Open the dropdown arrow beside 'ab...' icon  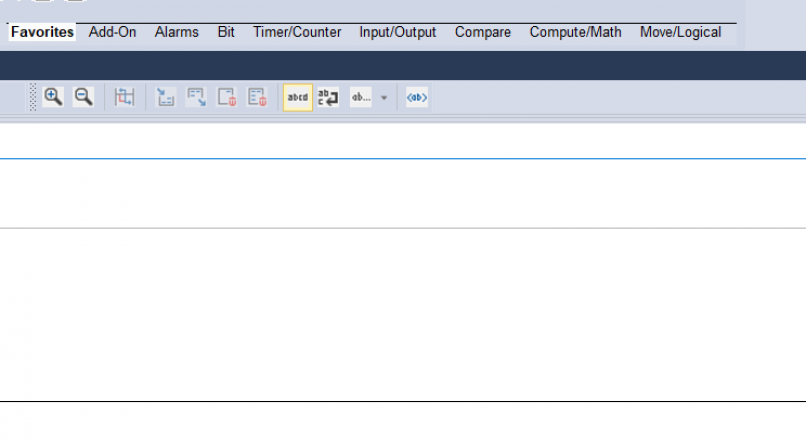[x=384, y=98]
